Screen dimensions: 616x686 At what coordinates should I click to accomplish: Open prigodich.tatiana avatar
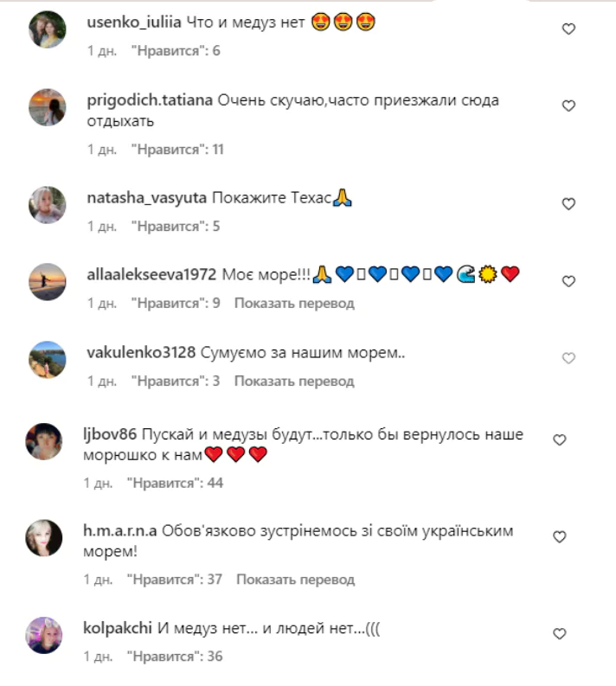[48, 107]
